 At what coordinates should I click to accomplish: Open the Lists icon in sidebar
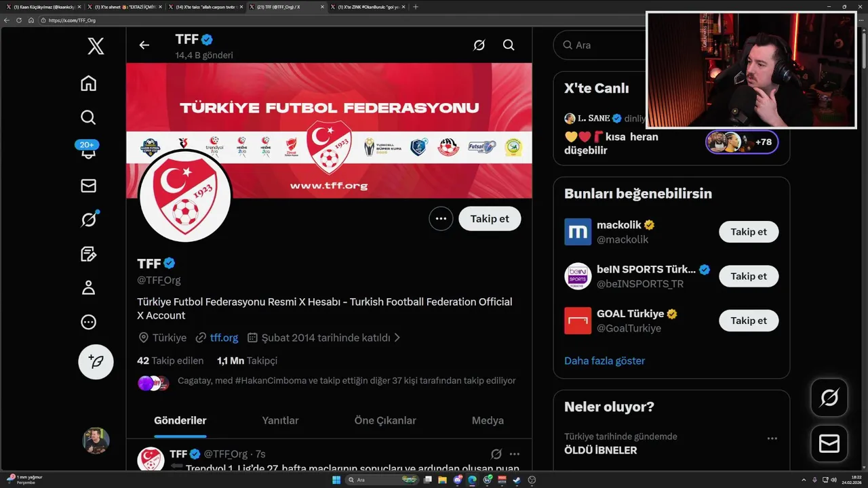pos(88,254)
